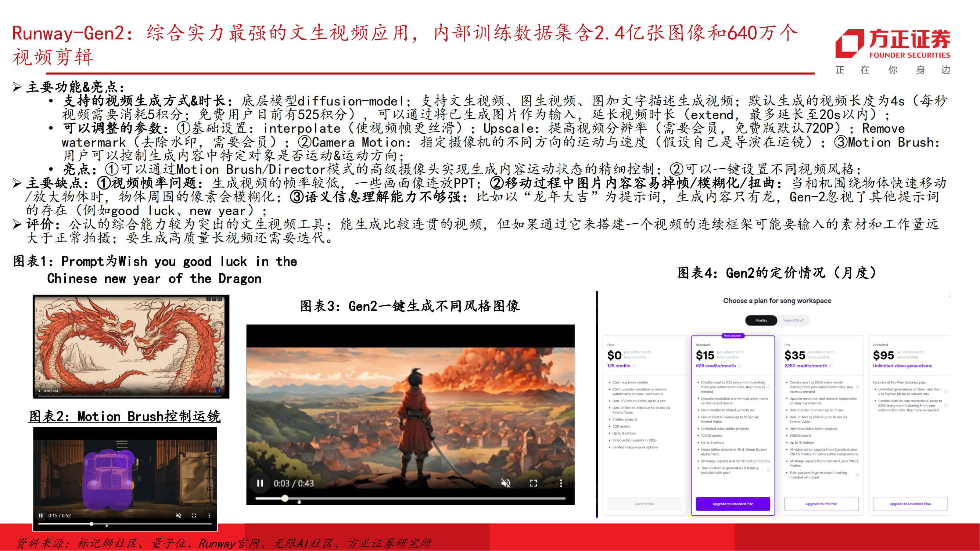Click info icon beside Pro Train custom AI generators
The image size is (980, 551).
[x=858, y=475]
